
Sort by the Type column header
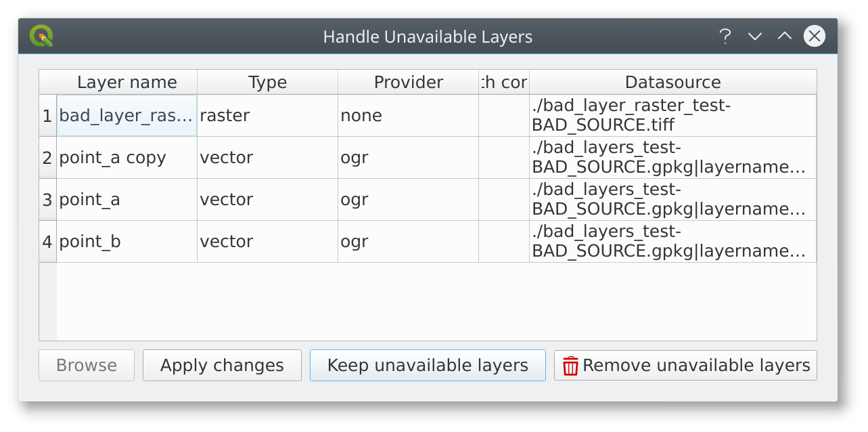(x=267, y=82)
